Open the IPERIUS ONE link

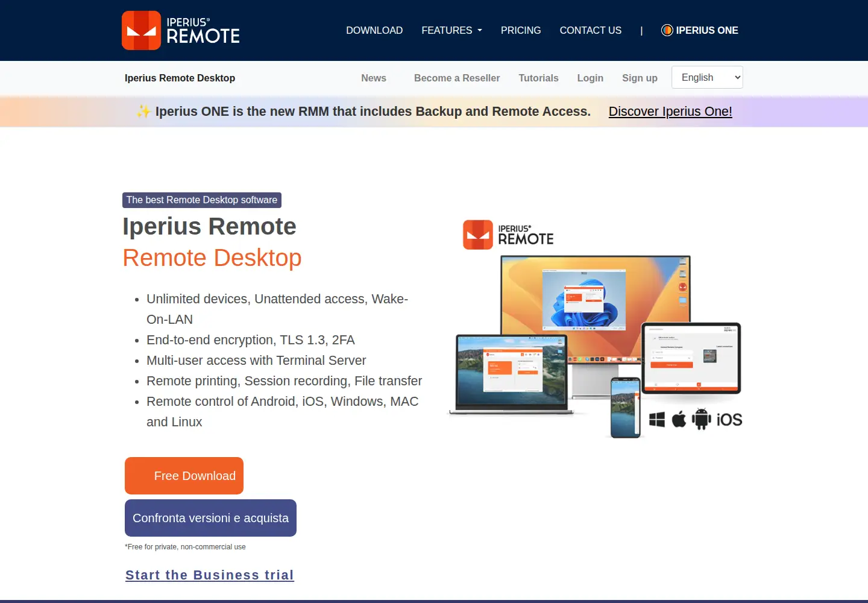click(x=700, y=30)
